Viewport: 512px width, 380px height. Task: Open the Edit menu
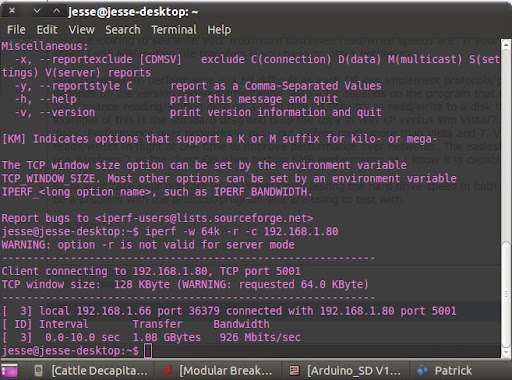47,30
